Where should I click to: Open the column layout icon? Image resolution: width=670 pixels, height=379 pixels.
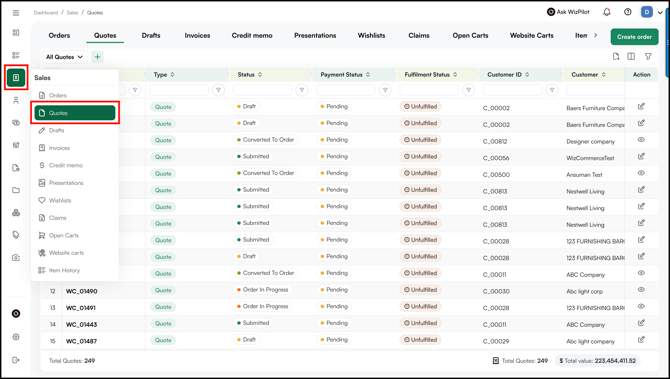coord(631,56)
